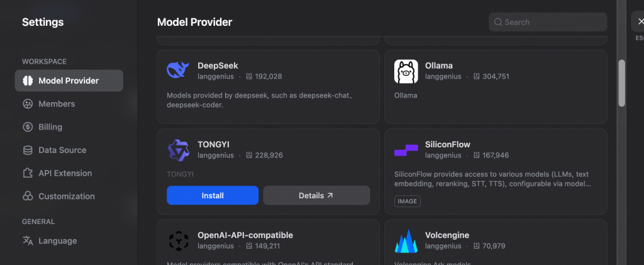Click the IMAGE tag on SiliconFlow card
Image resolution: width=644 pixels, height=265 pixels.
408,201
